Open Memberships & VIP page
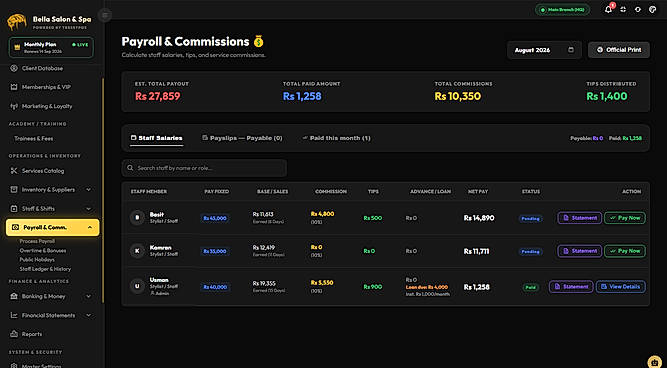Viewport: 667px width, 368px height. 46,87
